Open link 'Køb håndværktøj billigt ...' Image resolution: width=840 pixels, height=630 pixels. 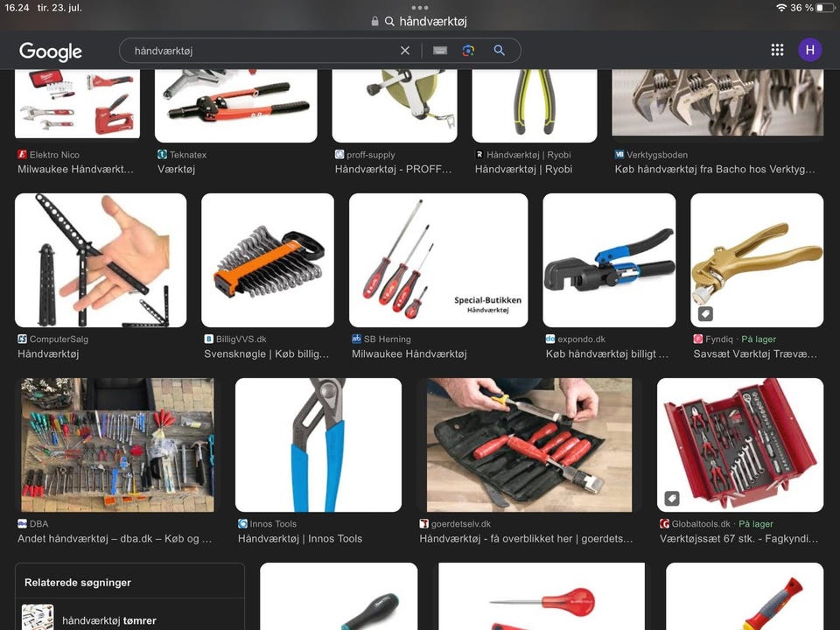(607, 354)
